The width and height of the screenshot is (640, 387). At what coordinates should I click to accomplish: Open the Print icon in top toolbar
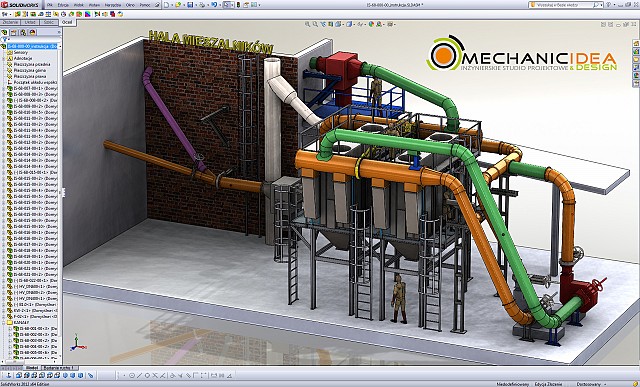tap(202, 5)
